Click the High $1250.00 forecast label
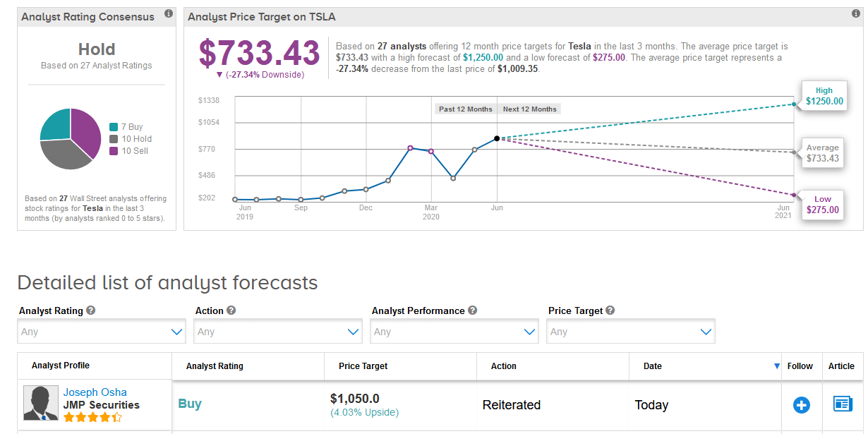Viewport: 868px width, 434px height. [x=824, y=96]
